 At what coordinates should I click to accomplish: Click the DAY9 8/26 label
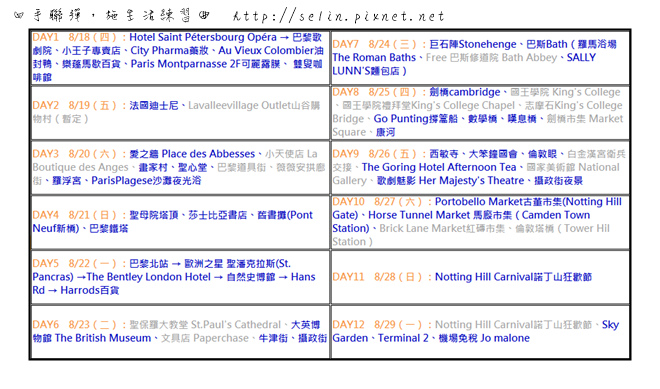360,154
